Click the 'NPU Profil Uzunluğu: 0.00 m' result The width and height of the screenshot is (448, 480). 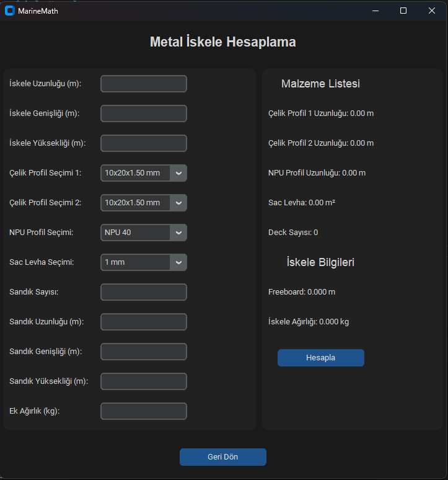coord(317,173)
